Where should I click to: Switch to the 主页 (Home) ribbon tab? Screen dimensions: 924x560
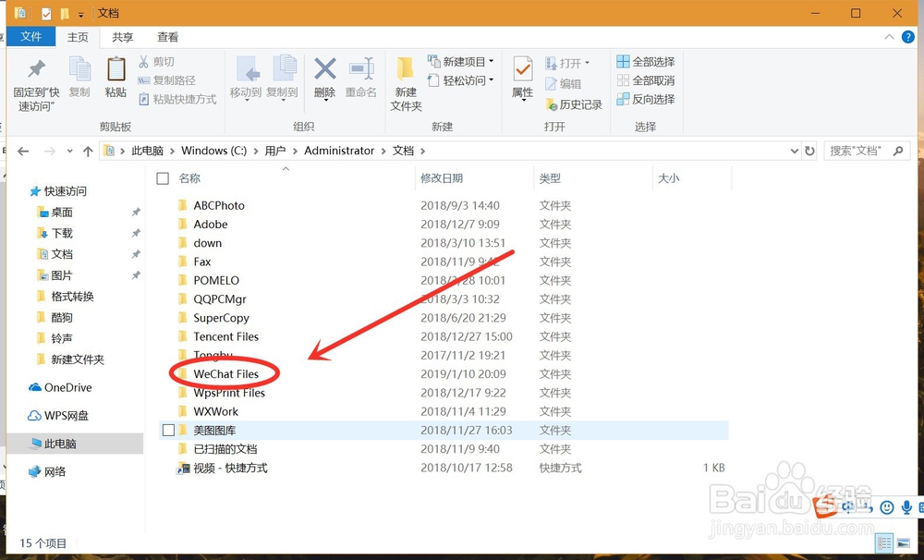coord(78,37)
